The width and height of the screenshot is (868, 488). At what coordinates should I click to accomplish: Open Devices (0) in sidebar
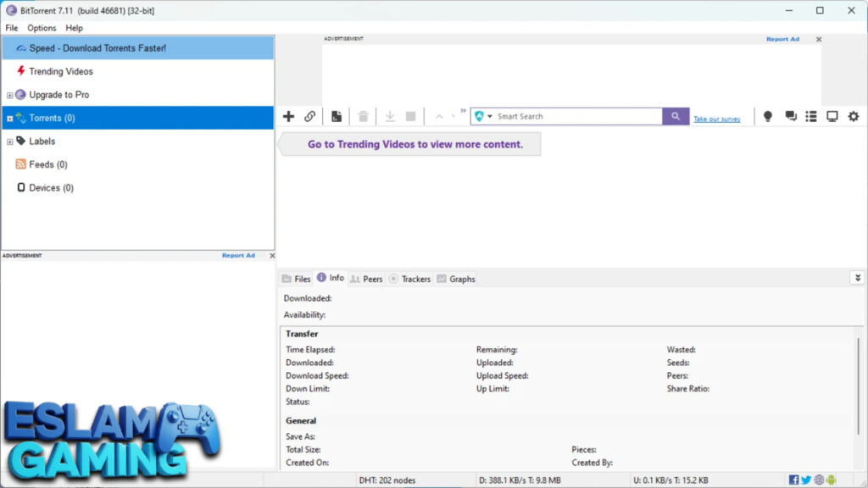[x=138, y=187]
